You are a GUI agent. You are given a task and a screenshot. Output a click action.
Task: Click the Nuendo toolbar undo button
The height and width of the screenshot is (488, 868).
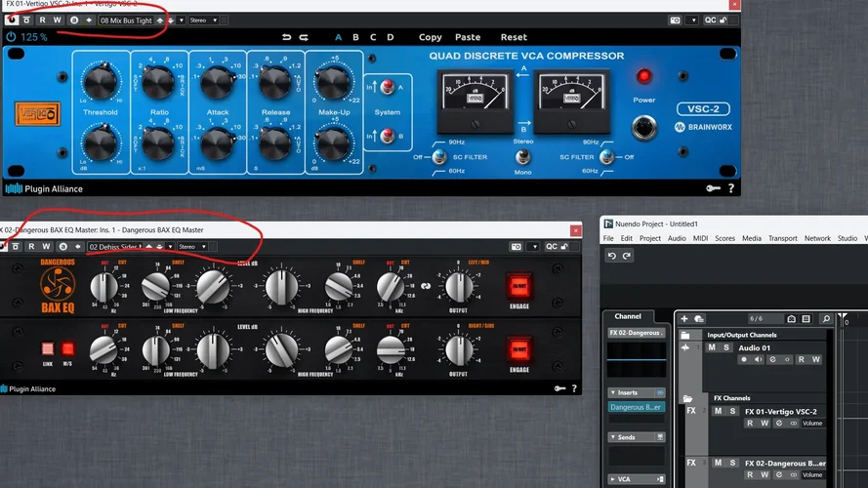click(x=611, y=256)
